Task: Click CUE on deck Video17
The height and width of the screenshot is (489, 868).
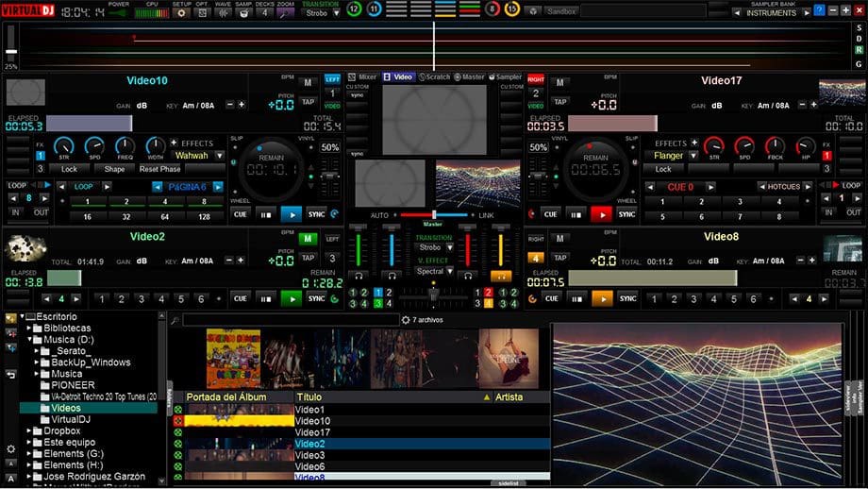Action: [550, 214]
